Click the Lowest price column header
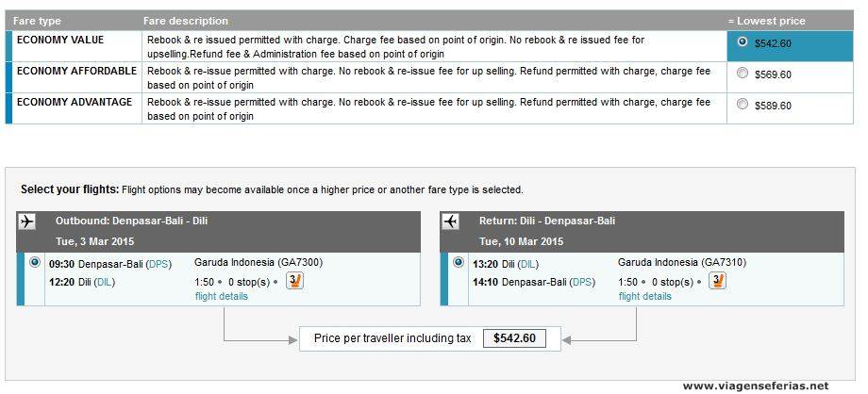 click(x=767, y=21)
